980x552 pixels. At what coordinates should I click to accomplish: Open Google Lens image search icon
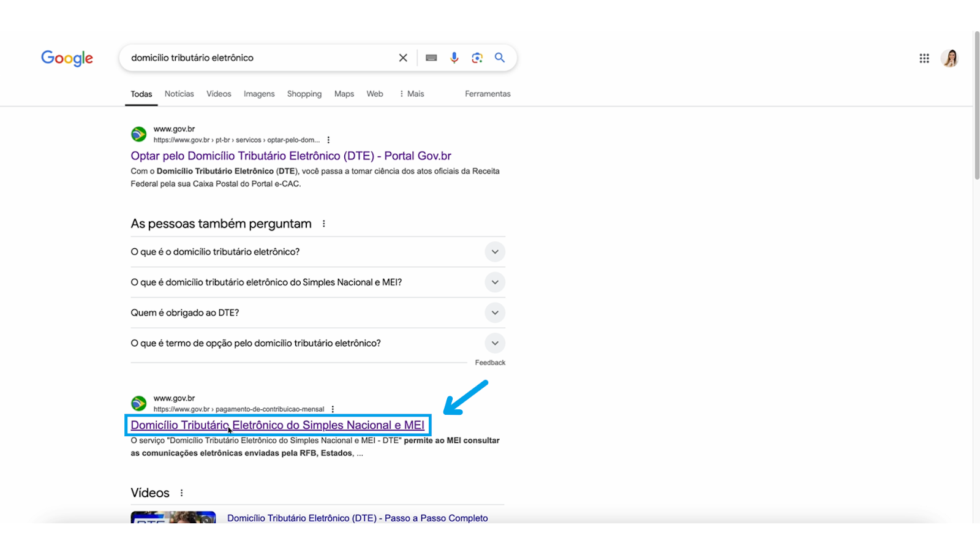477,58
